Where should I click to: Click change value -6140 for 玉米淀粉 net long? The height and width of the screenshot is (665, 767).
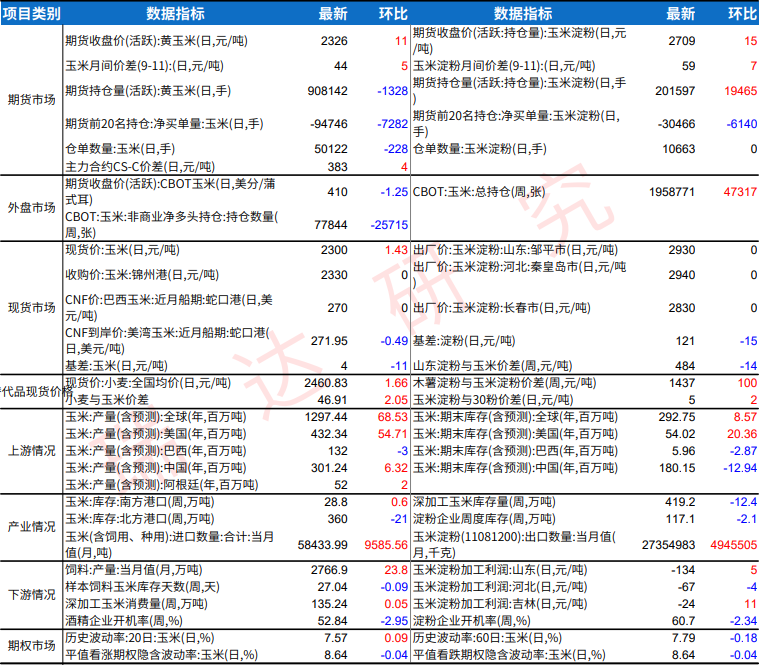pos(742,124)
